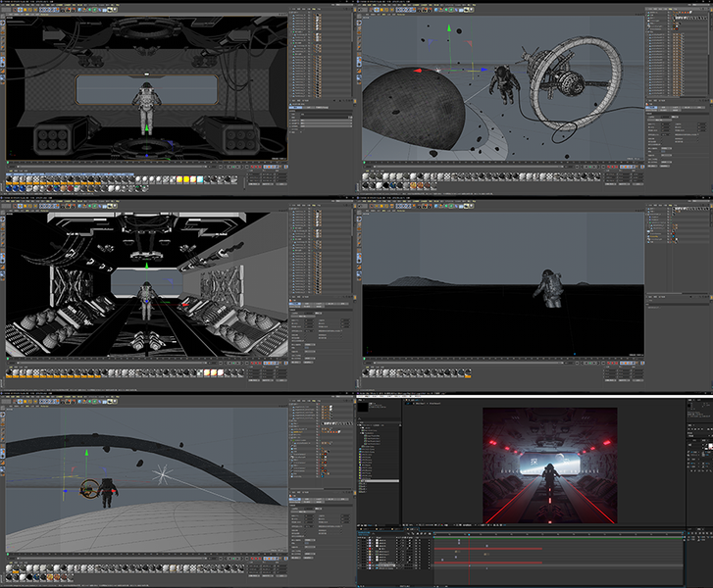Screen dimensions: 713x588
Task: Select cyan material swatch in top-left material manager
Action: tap(200, 179)
